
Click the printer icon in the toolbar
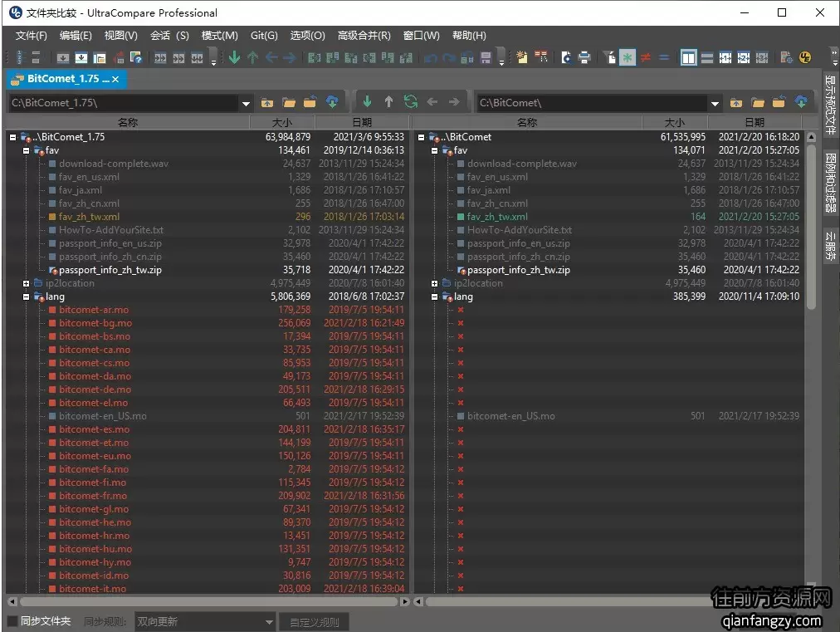[x=584, y=57]
